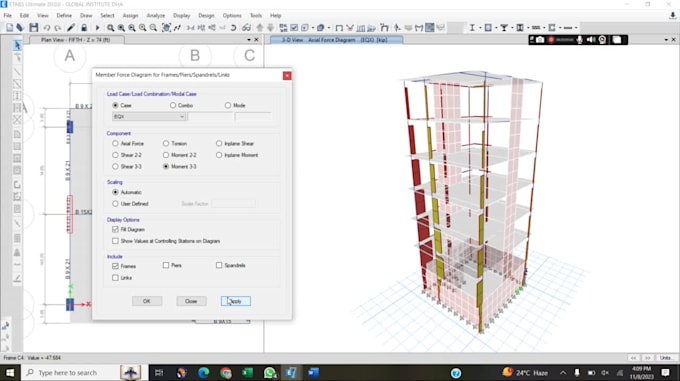The width and height of the screenshot is (680, 381).
Task: Run analysis with the play arrow icon
Action: pyautogui.click(x=97, y=28)
